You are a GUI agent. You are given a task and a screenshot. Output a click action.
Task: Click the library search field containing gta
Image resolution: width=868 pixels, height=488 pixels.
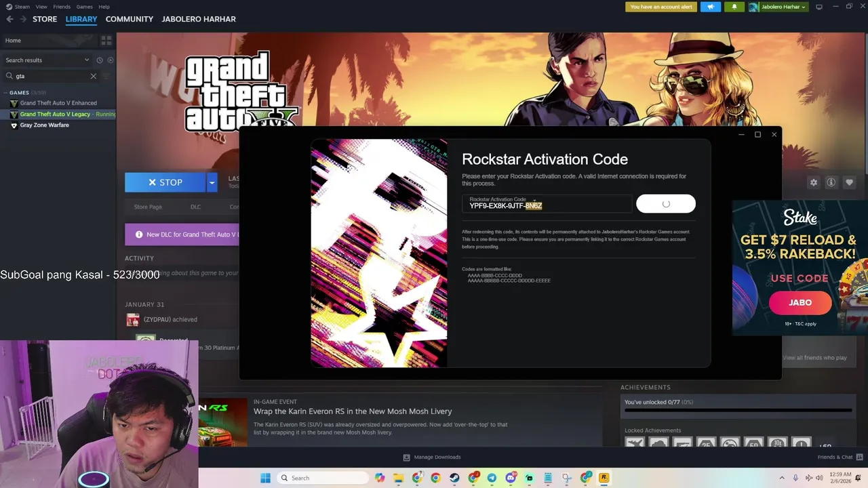[52, 76]
